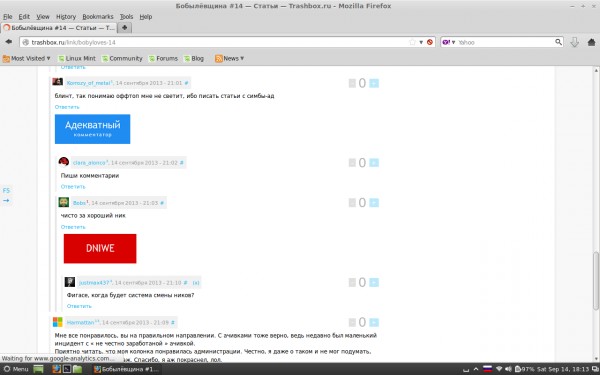Open a new tab with the plus button

(124, 28)
